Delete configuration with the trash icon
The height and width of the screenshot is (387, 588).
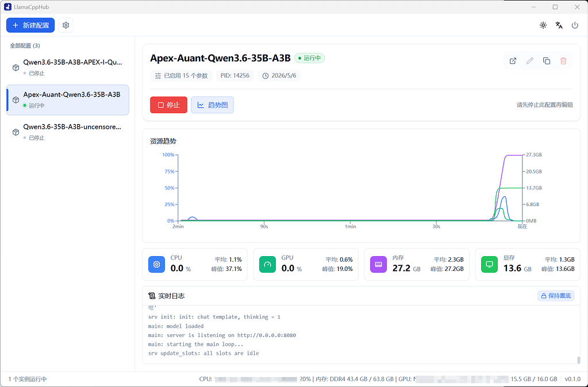click(563, 61)
